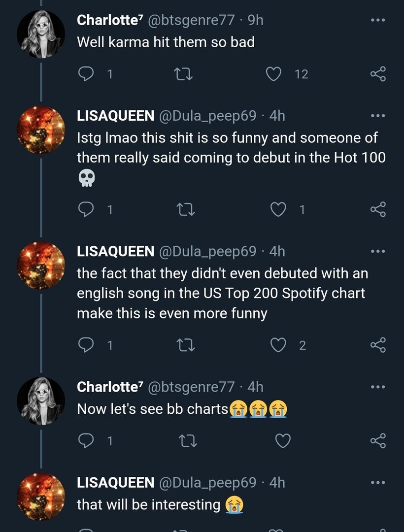Like the 'Now let's see bb charts' tweet
The width and height of the screenshot is (404, 532).
[x=283, y=441]
